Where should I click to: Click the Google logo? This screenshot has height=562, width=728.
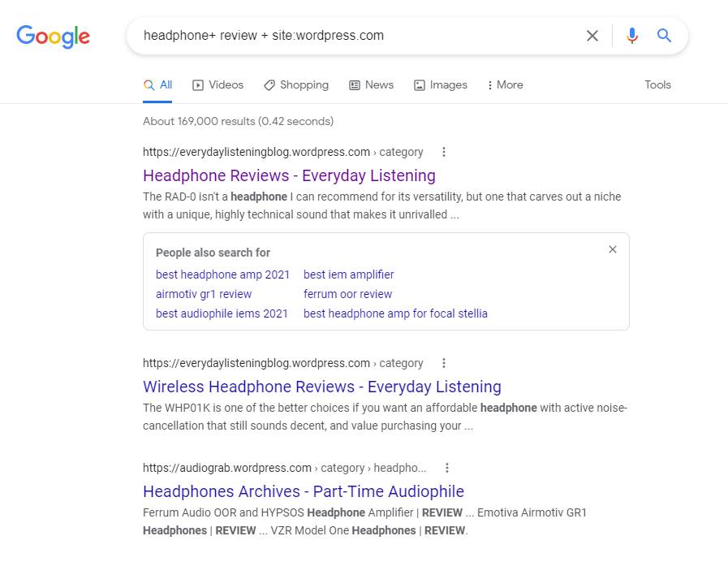pyautogui.click(x=54, y=37)
